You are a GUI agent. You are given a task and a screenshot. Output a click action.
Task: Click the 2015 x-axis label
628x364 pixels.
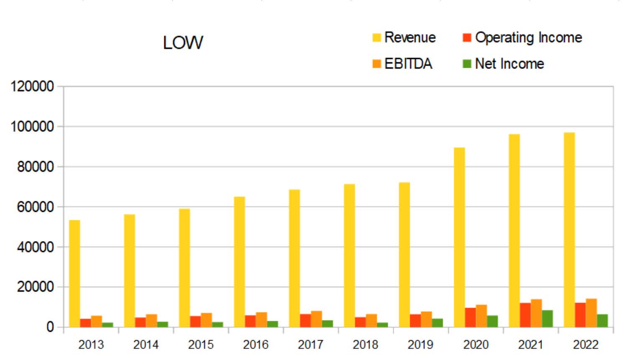point(201,345)
